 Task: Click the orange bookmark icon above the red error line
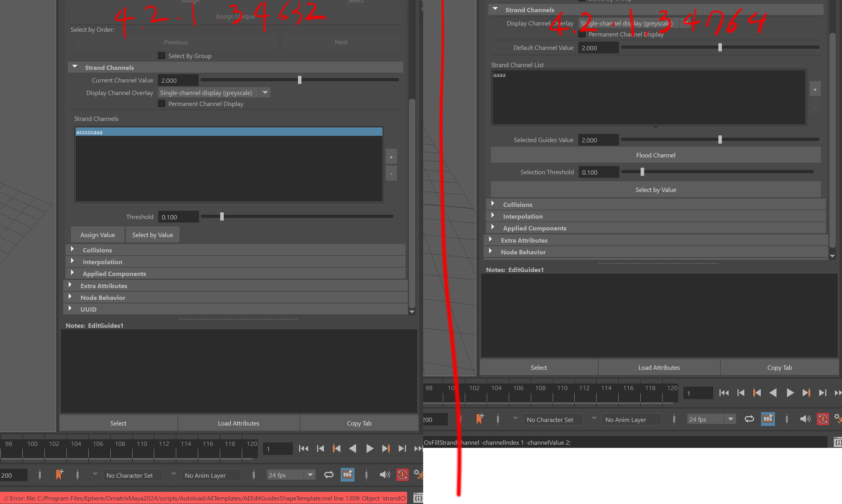pyautogui.click(x=59, y=475)
